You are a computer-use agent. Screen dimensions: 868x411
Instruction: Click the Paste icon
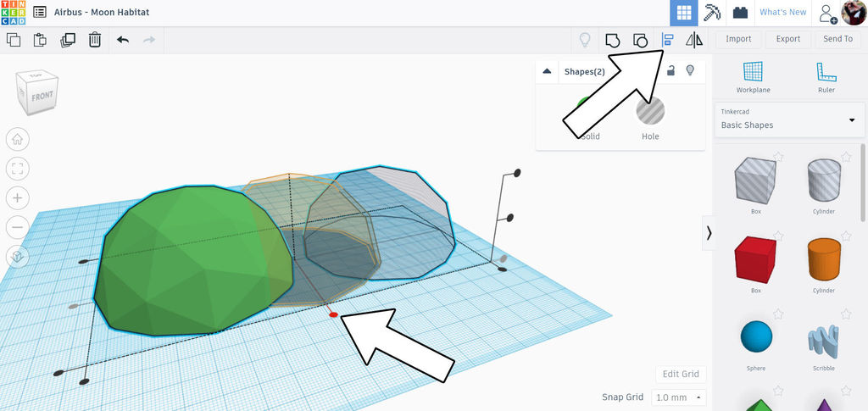[x=40, y=40]
